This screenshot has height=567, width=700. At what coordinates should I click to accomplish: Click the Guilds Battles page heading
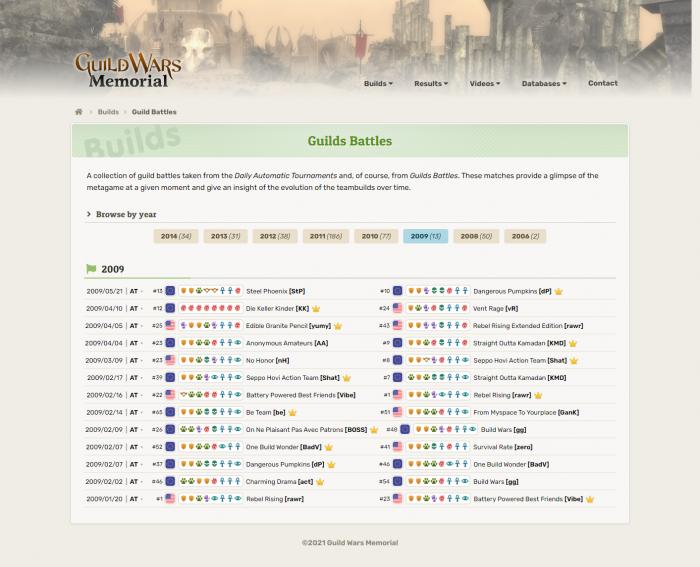[350, 141]
